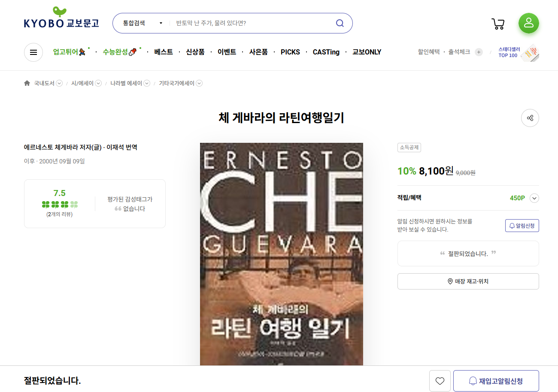Click the clover rating icons
558x392 pixels.
60,205
